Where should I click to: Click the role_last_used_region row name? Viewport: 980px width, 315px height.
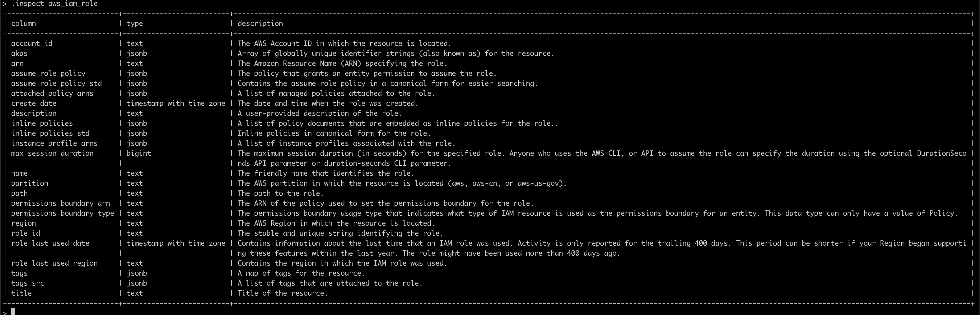(x=54, y=263)
